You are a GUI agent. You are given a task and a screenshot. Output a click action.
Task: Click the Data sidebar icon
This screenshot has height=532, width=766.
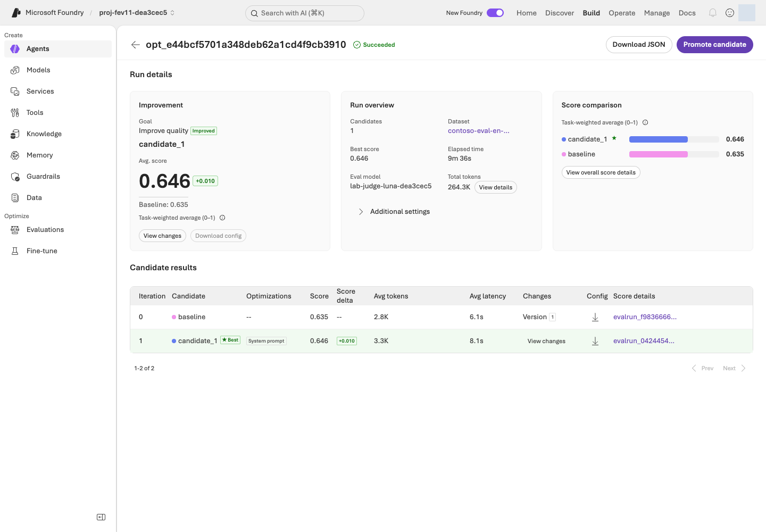(15, 198)
